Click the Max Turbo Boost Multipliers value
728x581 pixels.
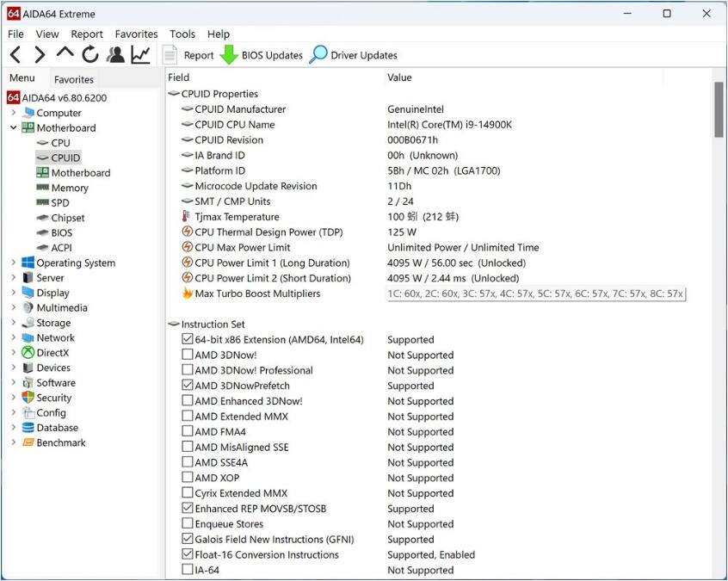pyautogui.click(x=535, y=294)
